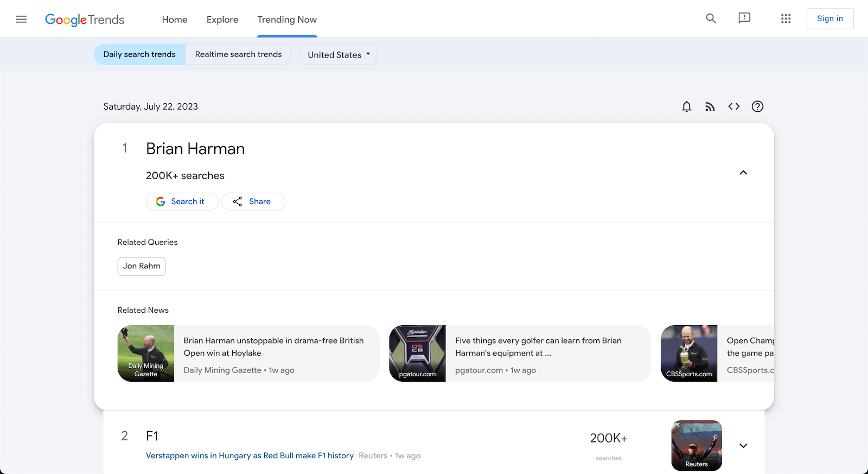Click the F1 200K+ searches count
The width and height of the screenshot is (868, 474).
609,438
